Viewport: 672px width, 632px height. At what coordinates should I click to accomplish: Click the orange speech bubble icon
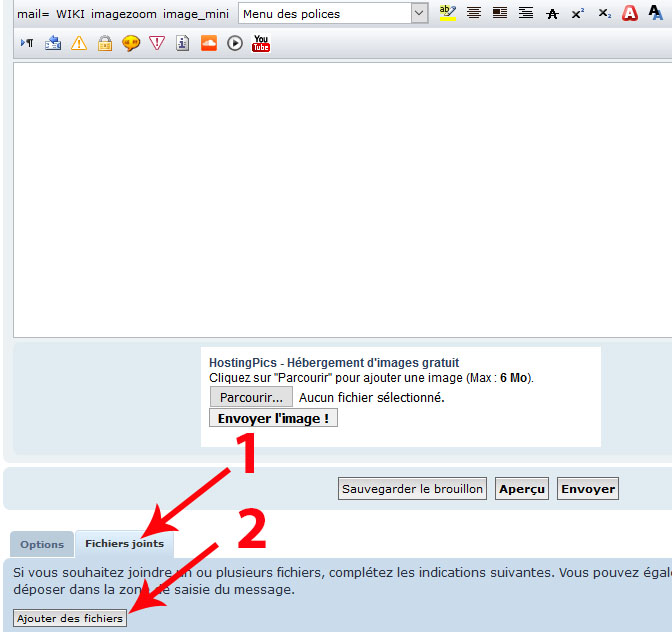click(x=131, y=44)
